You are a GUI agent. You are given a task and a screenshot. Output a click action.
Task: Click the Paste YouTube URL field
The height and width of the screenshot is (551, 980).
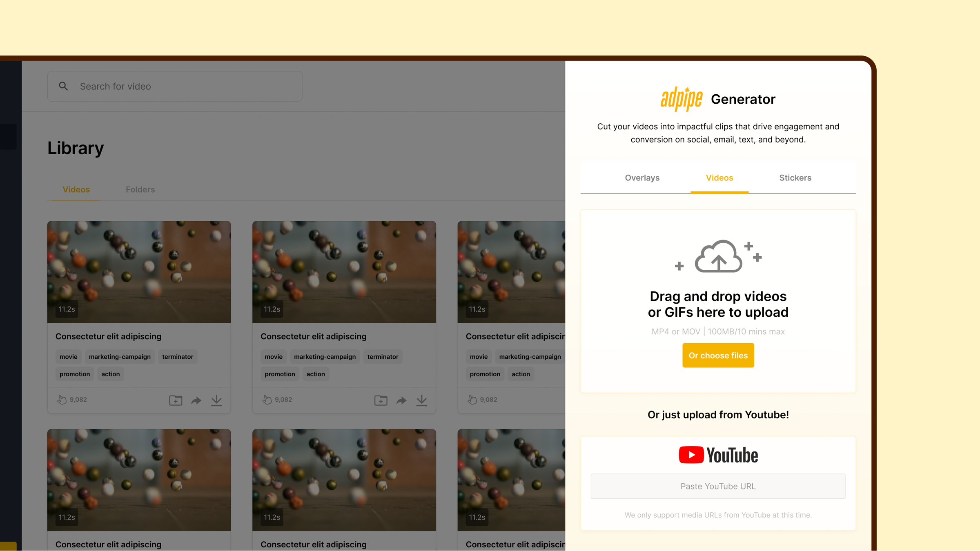click(x=718, y=486)
